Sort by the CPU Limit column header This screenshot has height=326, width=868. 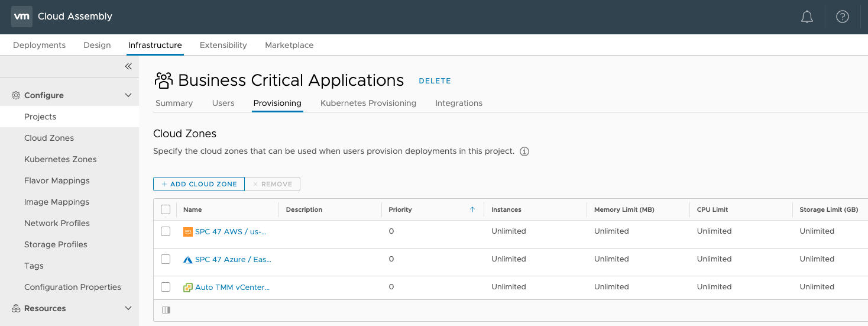click(712, 209)
